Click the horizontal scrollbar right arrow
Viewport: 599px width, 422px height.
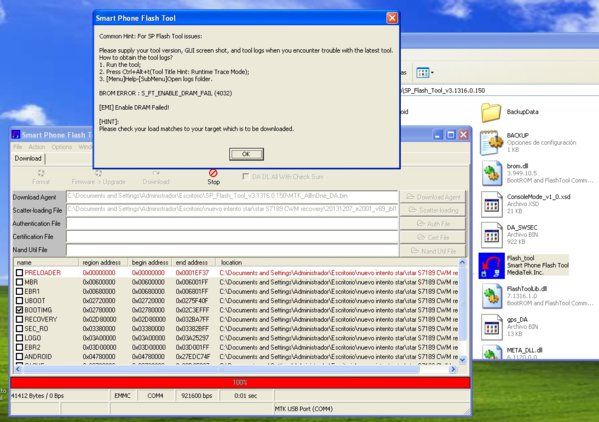[453, 369]
